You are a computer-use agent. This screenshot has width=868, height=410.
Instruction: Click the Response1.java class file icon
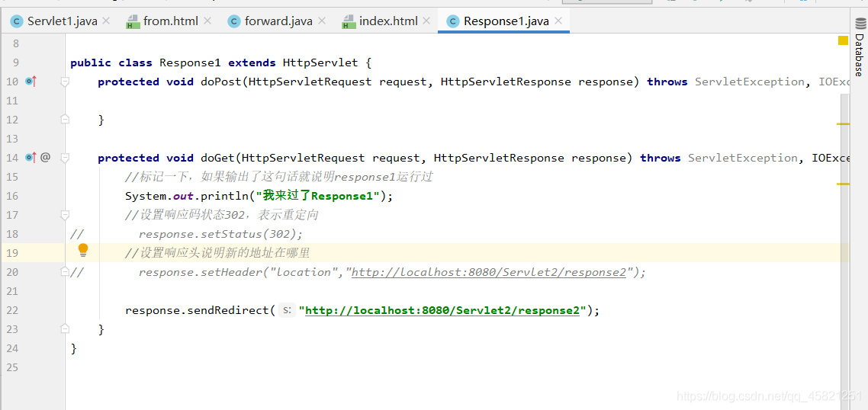pyautogui.click(x=453, y=21)
